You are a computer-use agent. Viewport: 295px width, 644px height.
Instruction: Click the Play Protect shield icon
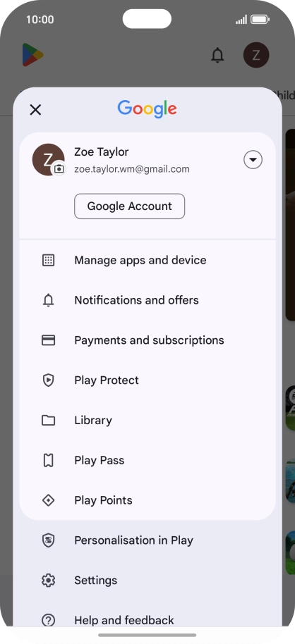tap(49, 380)
